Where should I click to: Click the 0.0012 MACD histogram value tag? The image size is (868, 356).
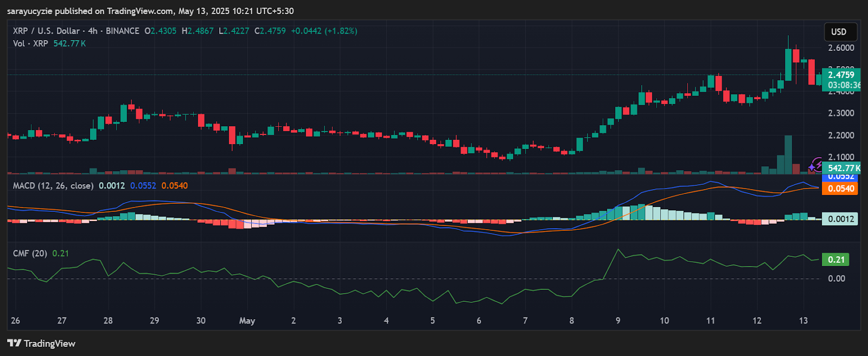pyautogui.click(x=840, y=219)
